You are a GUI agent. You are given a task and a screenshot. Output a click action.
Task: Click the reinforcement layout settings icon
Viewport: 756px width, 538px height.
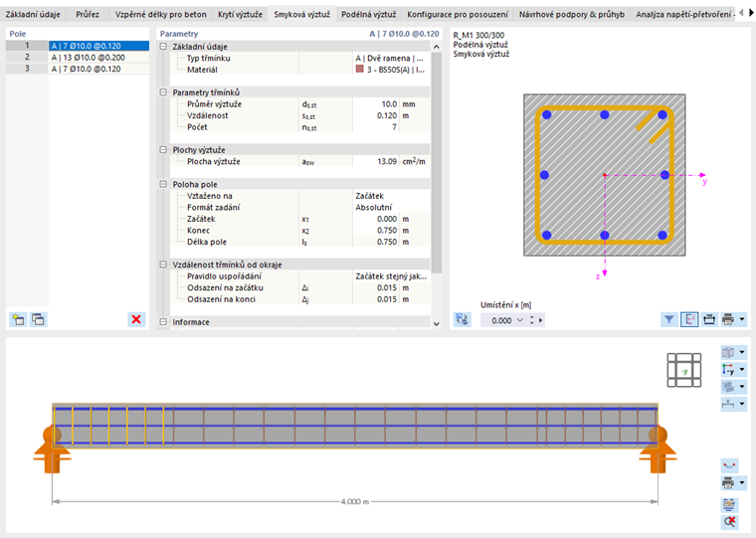(x=729, y=504)
